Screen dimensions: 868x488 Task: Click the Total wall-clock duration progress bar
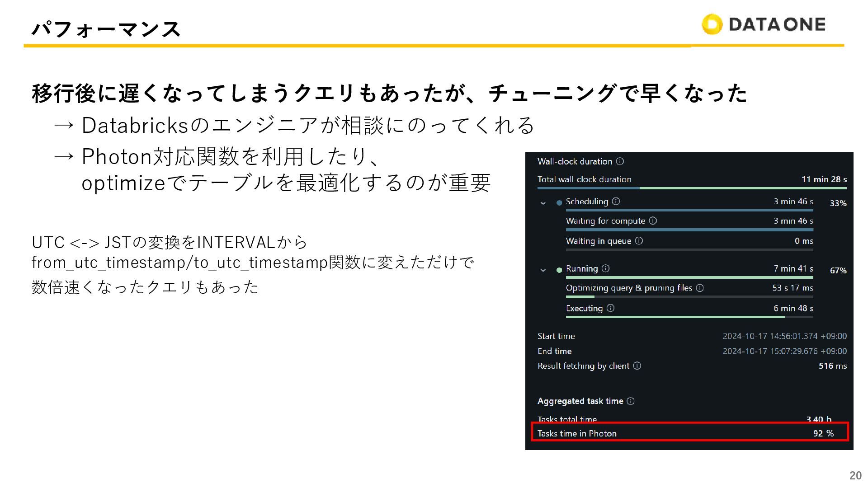coord(692,188)
